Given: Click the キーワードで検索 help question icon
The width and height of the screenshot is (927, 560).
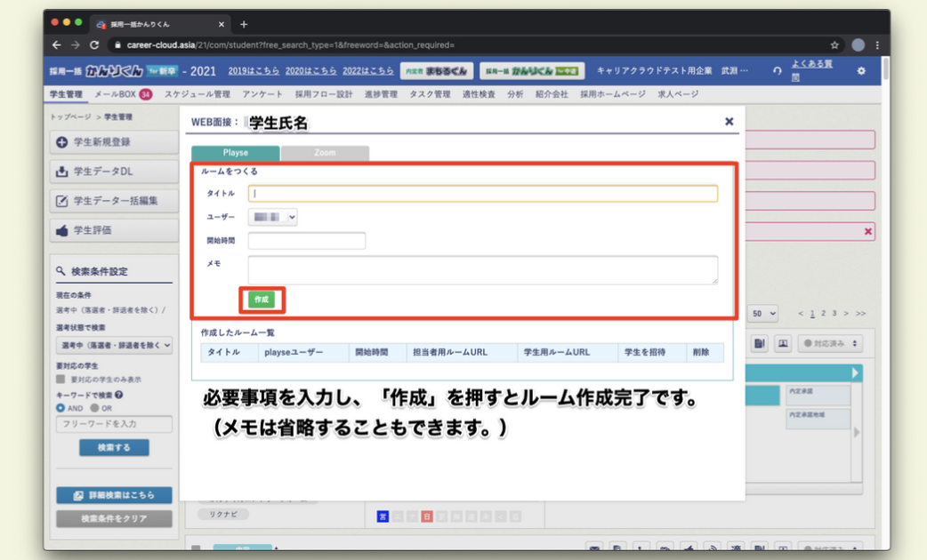Looking at the screenshot, I should [119, 395].
